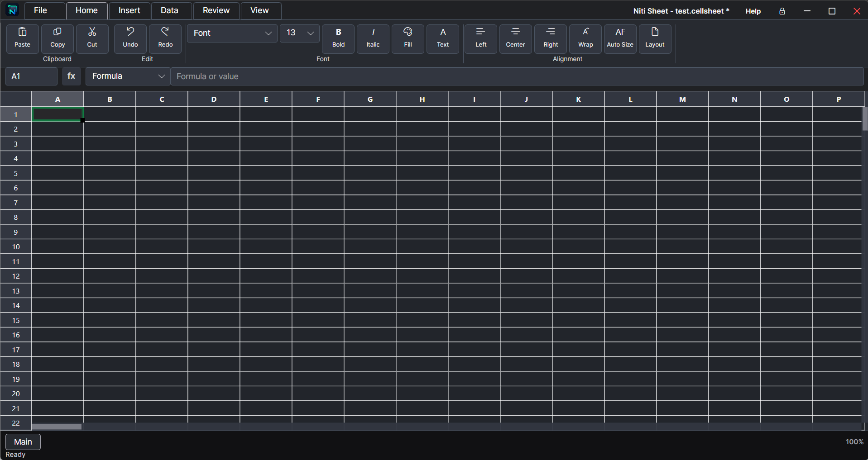Select row 10 header
This screenshot has height=460, width=868.
(16, 247)
